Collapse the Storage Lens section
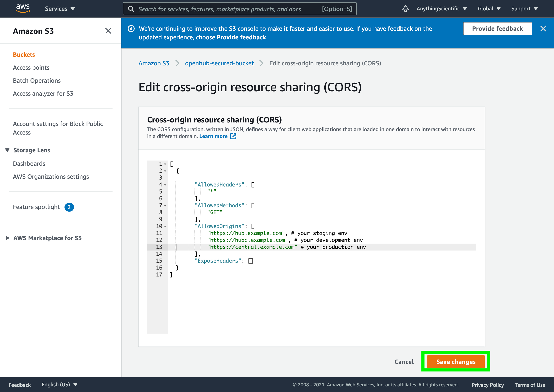Viewport: 554px width, 392px height. 8,150
